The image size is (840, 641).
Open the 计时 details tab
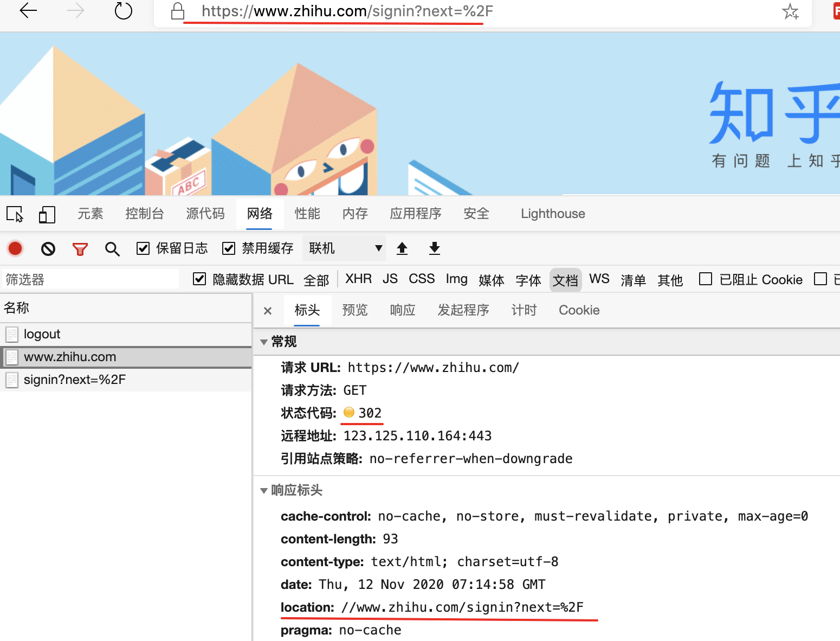point(524,310)
